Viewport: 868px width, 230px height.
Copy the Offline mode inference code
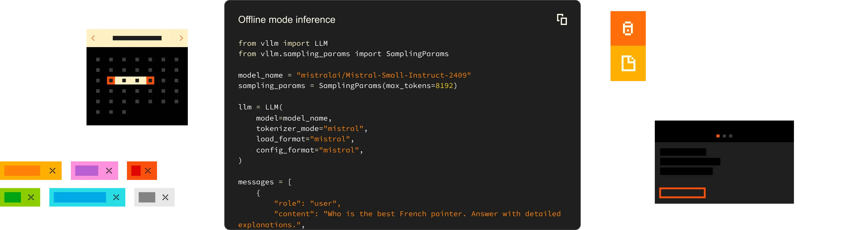[562, 20]
